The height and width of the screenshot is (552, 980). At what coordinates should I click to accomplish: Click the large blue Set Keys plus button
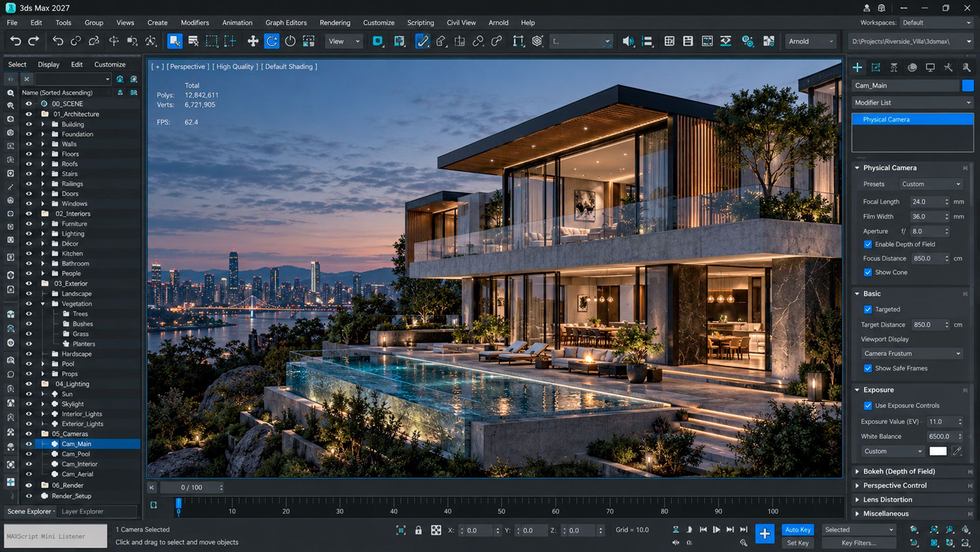[765, 534]
